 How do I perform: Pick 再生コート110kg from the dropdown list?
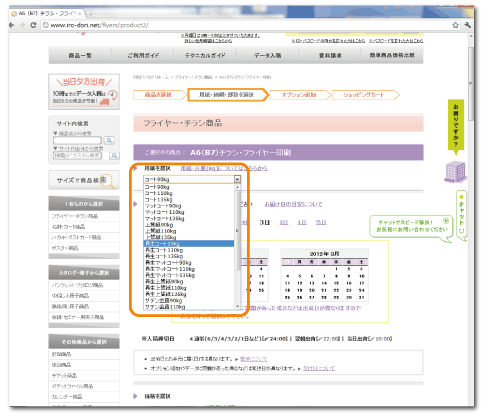click(x=164, y=250)
